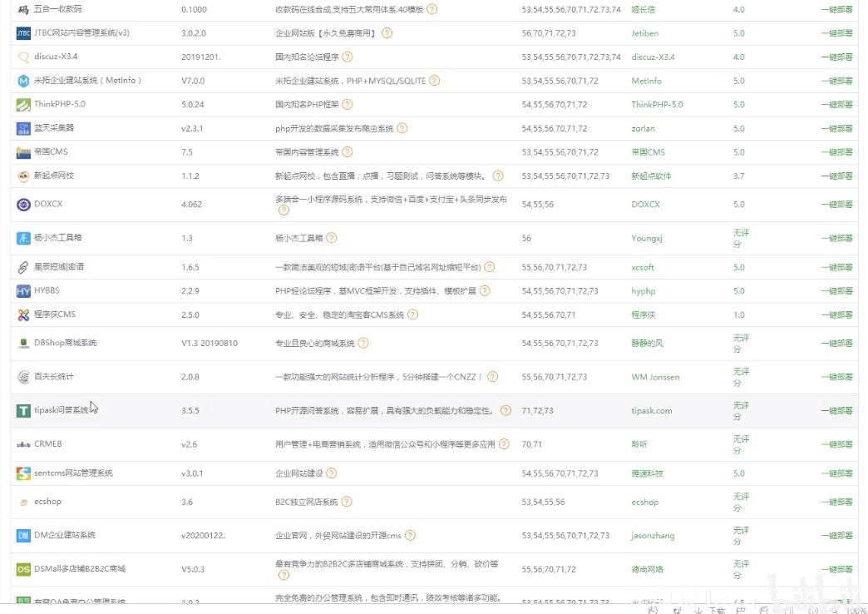
Task: Click the sentcms S app icon
Action: [23, 473]
